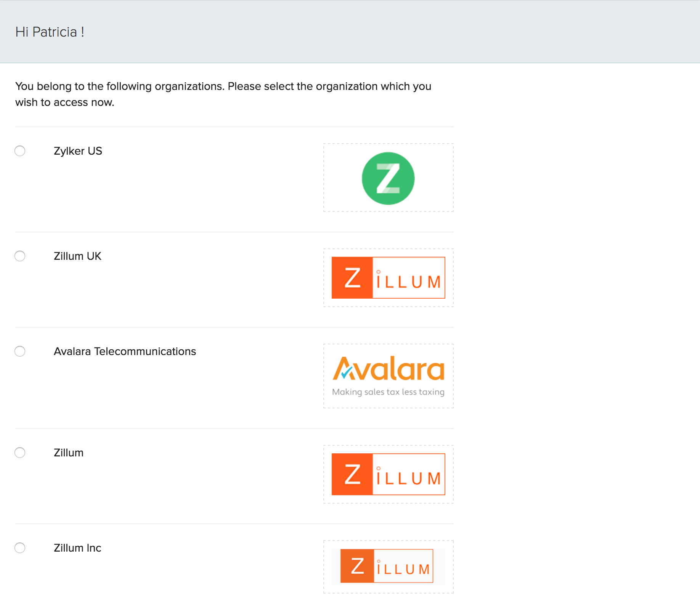Click the Zylker US organization name
The height and width of the screenshot is (608, 700).
tap(78, 151)
